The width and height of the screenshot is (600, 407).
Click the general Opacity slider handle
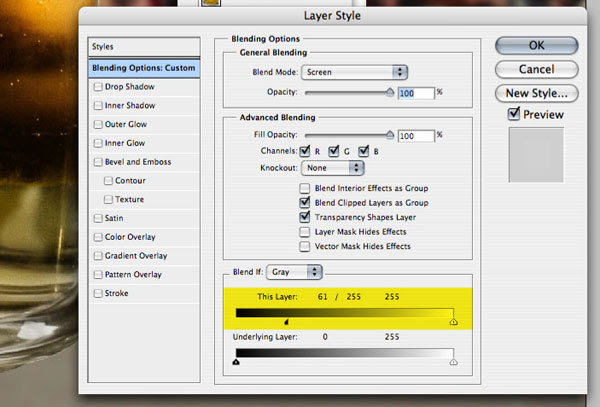[x=390, y=92]
